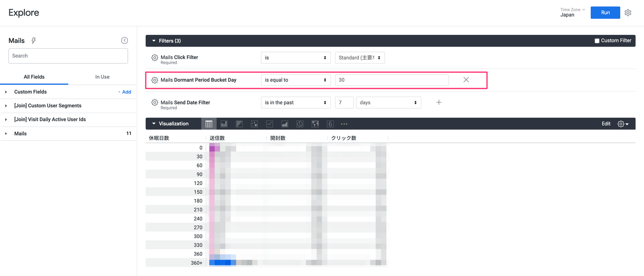Click gear icon for Mails Send Date Filter
Screen dimensions: 644x276
(155, 102)
